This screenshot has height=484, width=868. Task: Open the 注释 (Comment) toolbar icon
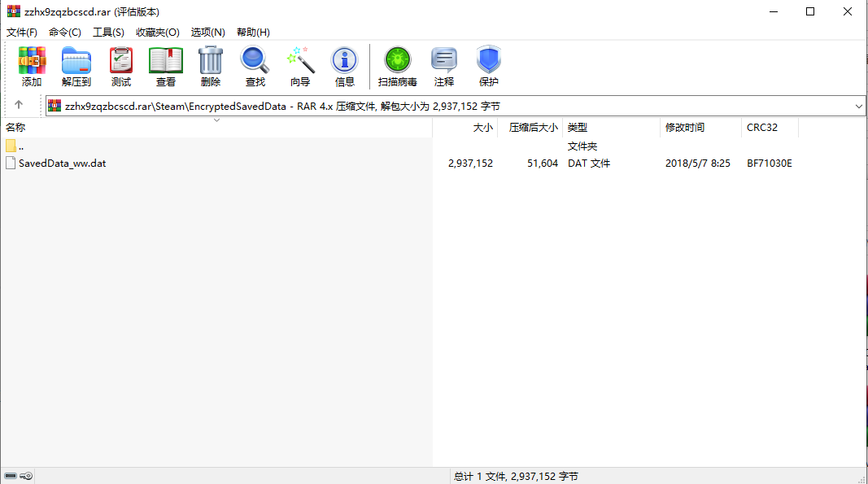coord(444,60)
